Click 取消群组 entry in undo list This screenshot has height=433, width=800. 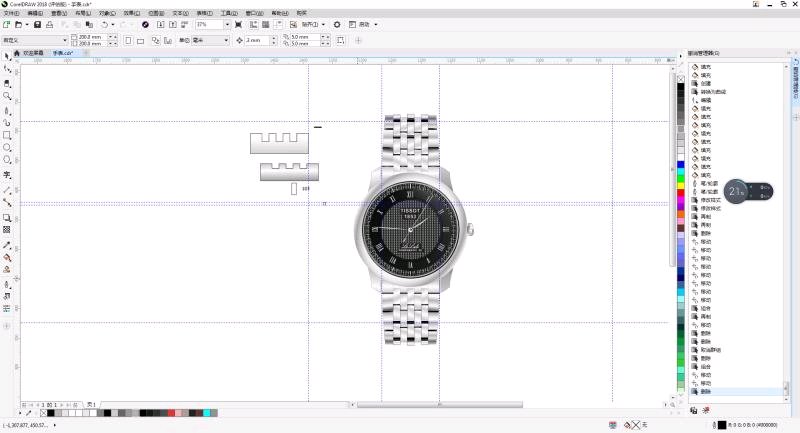[711, 350]
